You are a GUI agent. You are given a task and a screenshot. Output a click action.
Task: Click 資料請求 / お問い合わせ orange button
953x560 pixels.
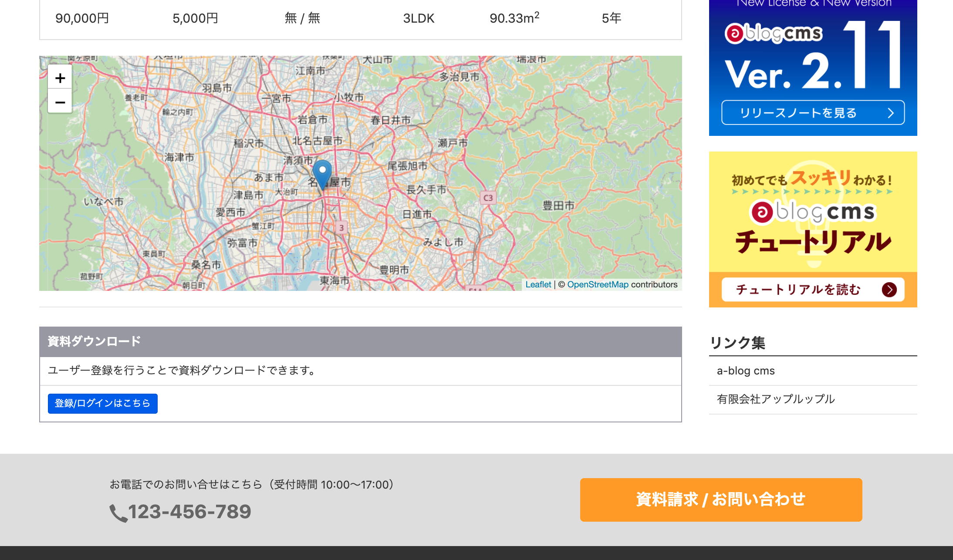(x=721, y=499)
